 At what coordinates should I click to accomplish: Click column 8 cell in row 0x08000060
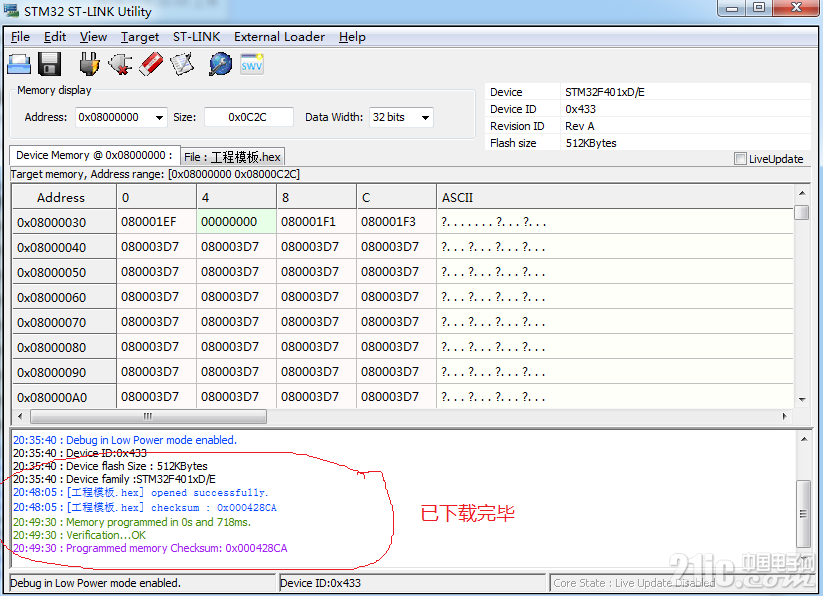click(x=316, y=297)
